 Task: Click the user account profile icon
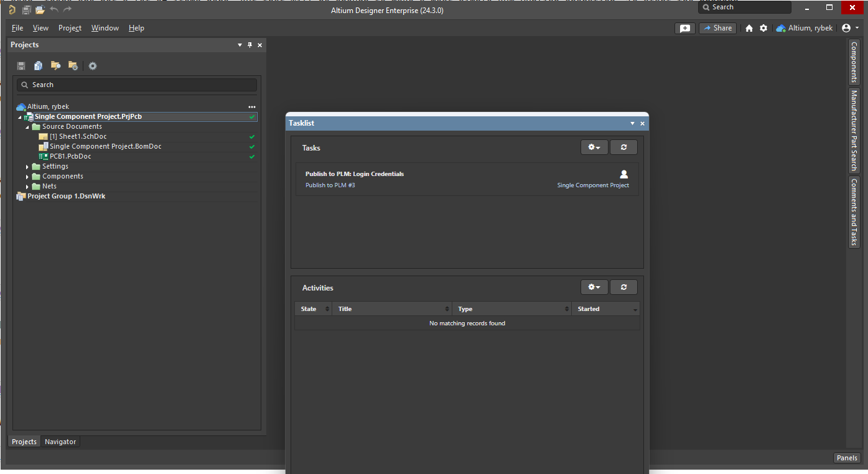click(x=846, y=28)
